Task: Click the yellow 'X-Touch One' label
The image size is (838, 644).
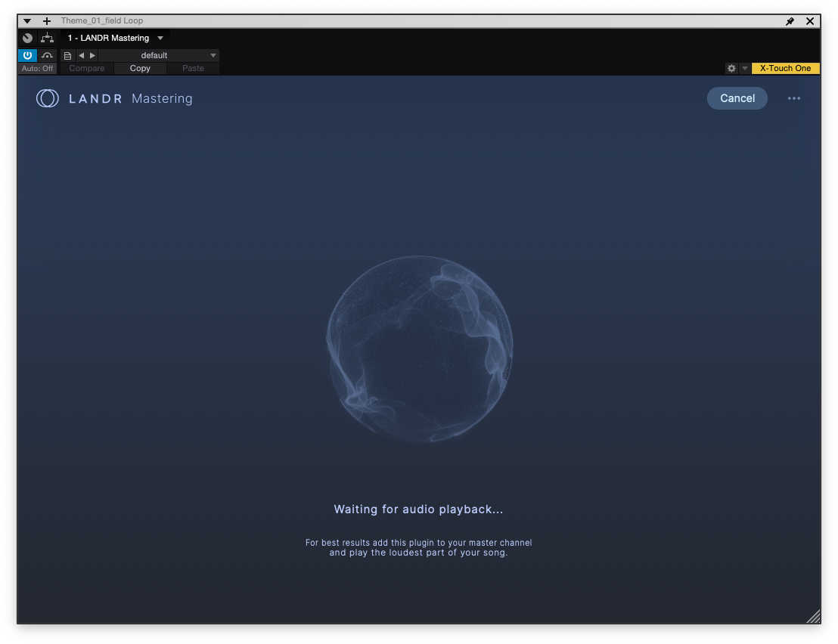Action: [x=785, y=68]
